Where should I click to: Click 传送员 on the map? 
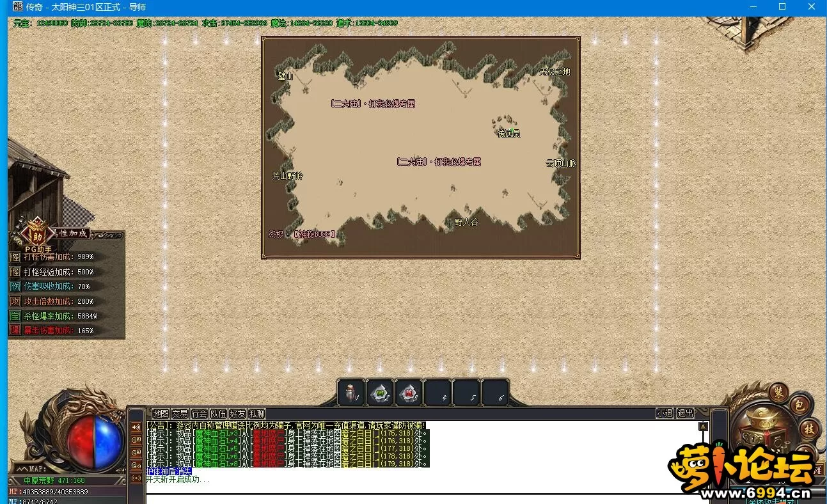point(508,134)
